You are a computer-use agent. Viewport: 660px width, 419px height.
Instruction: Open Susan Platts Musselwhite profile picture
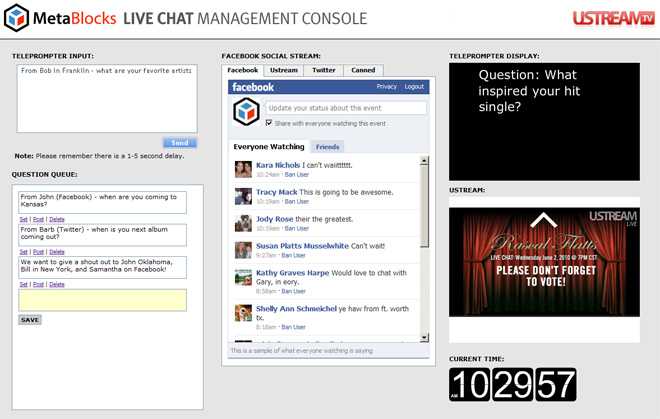[x=243, y=250]
